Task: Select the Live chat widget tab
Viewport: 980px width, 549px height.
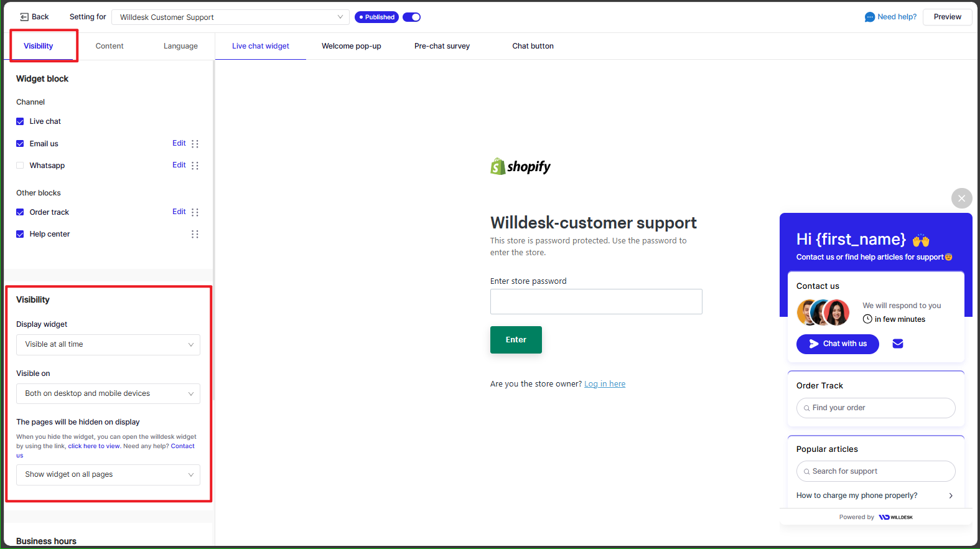Action: [x=261, y=46]
